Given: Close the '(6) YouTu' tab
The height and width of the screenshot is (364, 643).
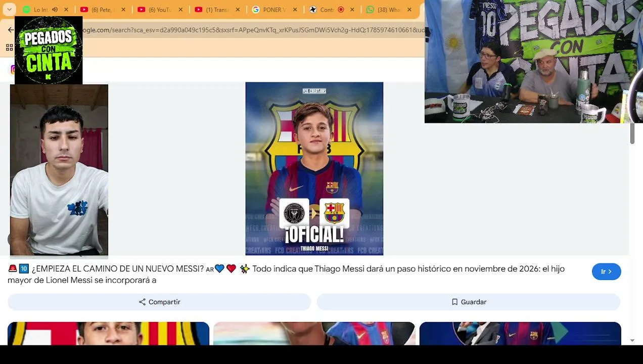Looking at the screenshot, I should pyautogui.click(x=180, y=10).
